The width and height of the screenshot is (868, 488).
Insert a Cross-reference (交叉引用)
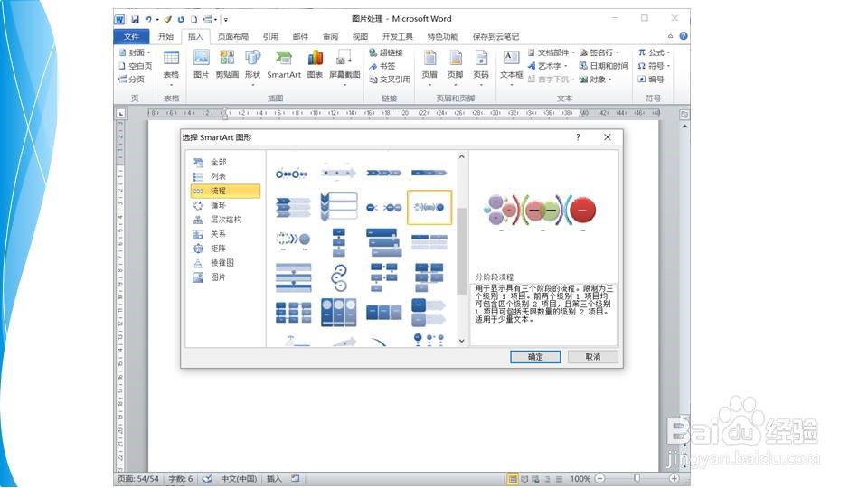click(x=390, y=80)
